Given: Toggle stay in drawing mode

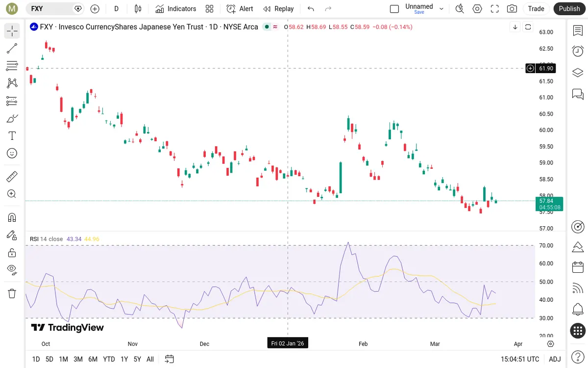Looking at the screenshot, I should pos(12,235).
